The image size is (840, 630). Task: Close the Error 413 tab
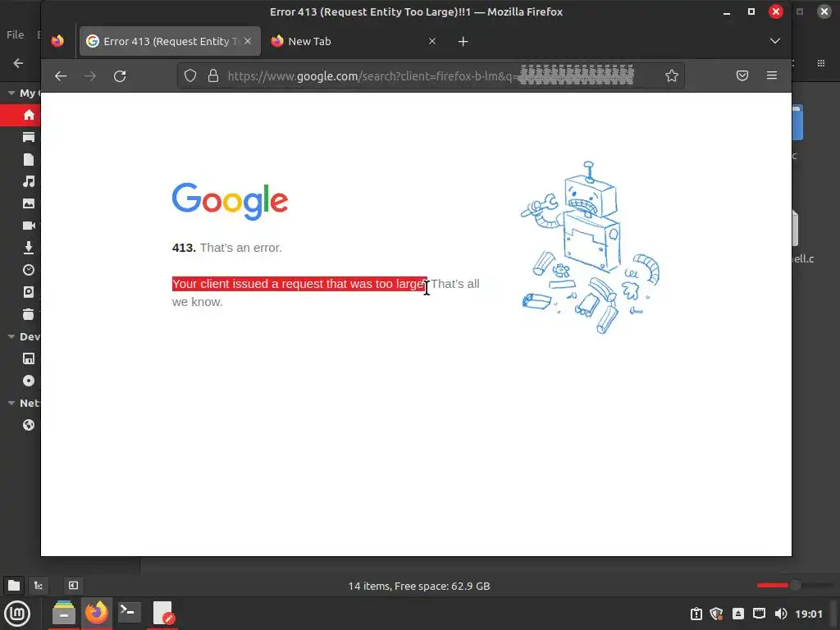pos(248,41)
